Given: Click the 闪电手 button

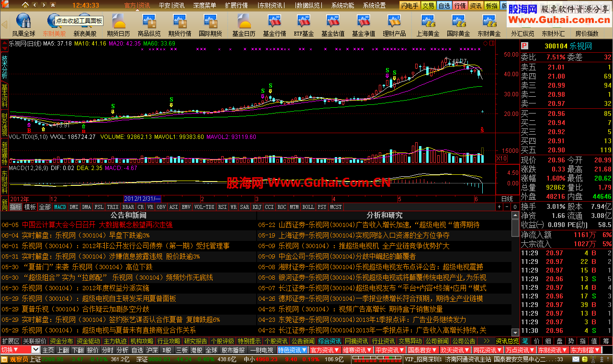Looking at the screenshot, I should tap(410, 6).
